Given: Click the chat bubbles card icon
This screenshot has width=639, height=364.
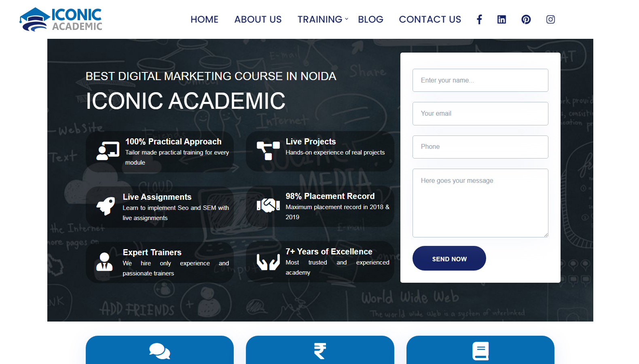Looking at the screenshot, I should click(160, 351).
